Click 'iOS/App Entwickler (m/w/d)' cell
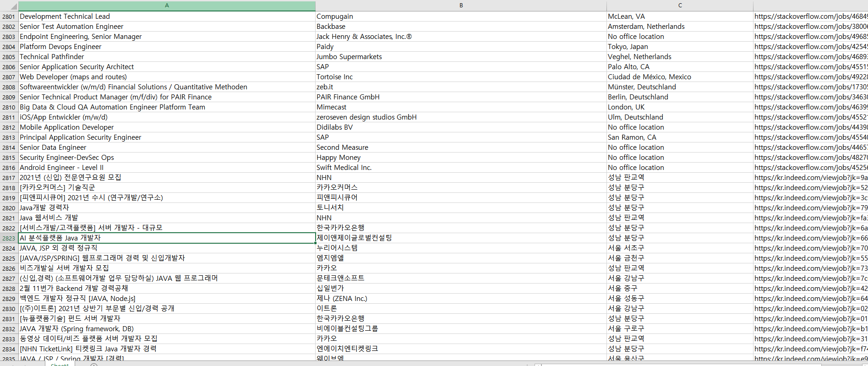 click(167, 117)
